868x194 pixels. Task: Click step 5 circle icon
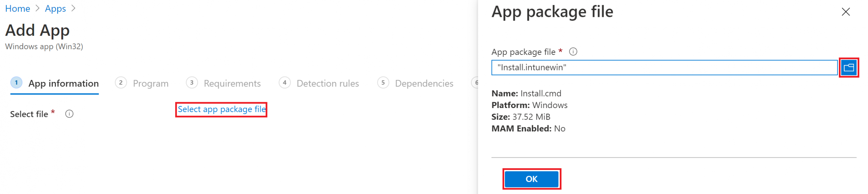click(x=383, y=83)
